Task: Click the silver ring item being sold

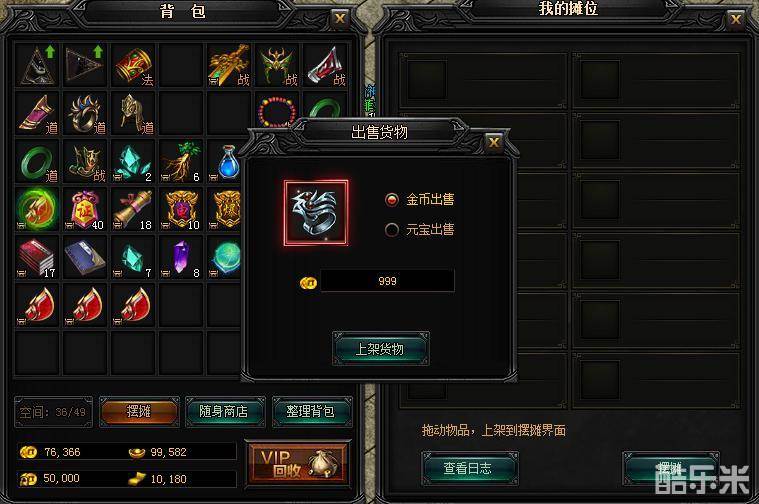Action: tap(316, 213)
